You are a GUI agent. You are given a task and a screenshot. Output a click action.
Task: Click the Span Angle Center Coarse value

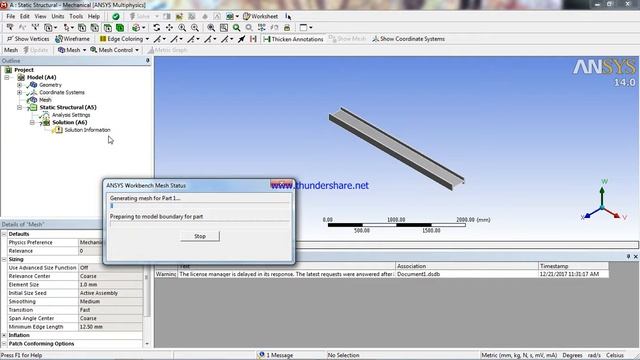[x=110, y=318]
